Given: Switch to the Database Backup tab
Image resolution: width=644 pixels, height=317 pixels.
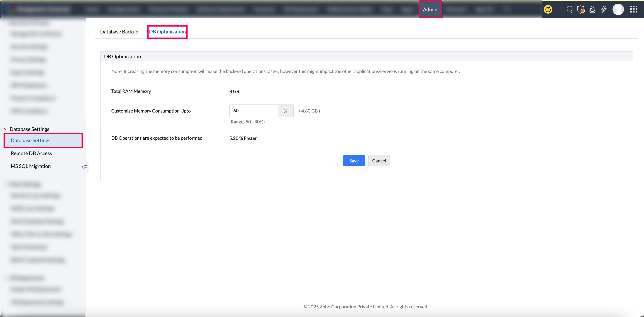Looking at the screenshot, I should 119,32.
